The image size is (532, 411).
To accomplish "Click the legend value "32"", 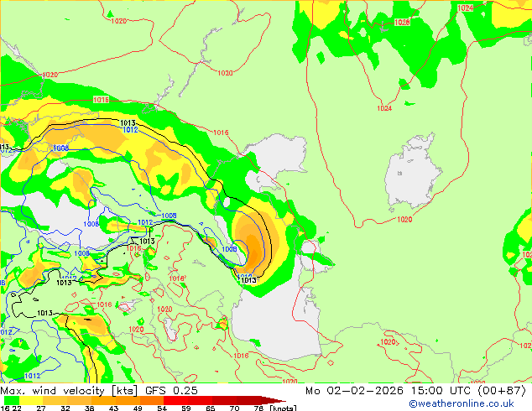I will pos(65,408).
